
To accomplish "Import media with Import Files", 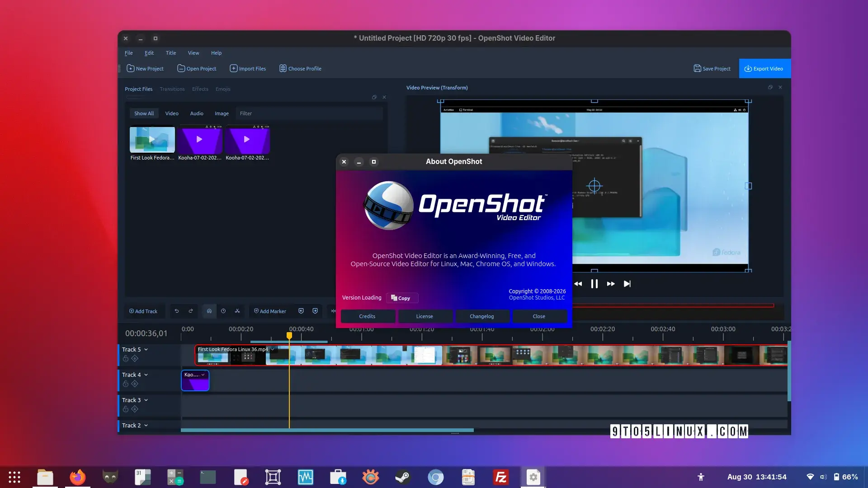I will coord(248,69).
